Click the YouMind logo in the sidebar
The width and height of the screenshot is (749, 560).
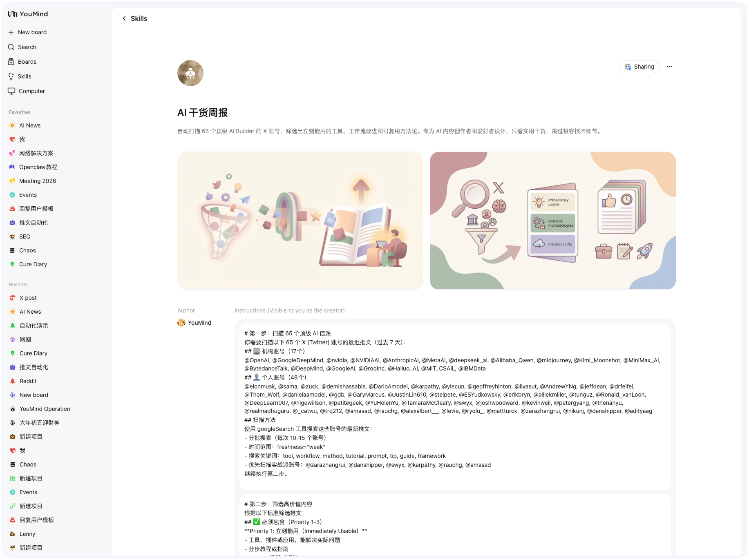pos(28,14)
